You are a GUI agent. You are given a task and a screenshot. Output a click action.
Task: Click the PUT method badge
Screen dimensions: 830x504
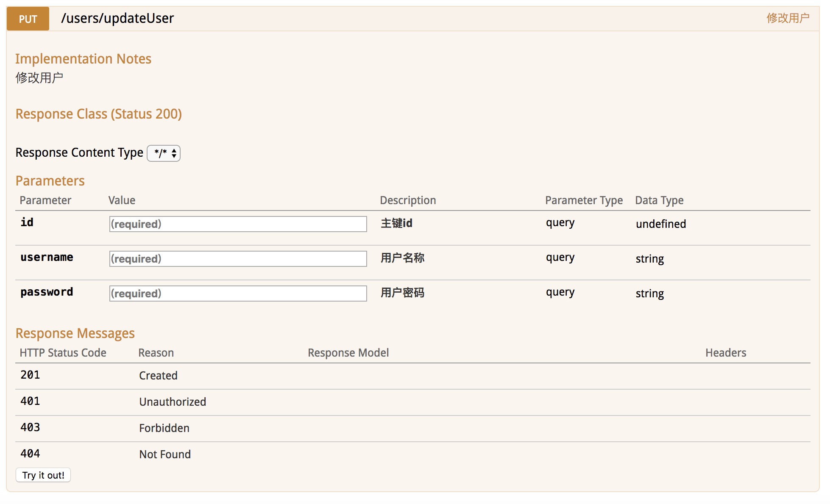coord(28,19)
